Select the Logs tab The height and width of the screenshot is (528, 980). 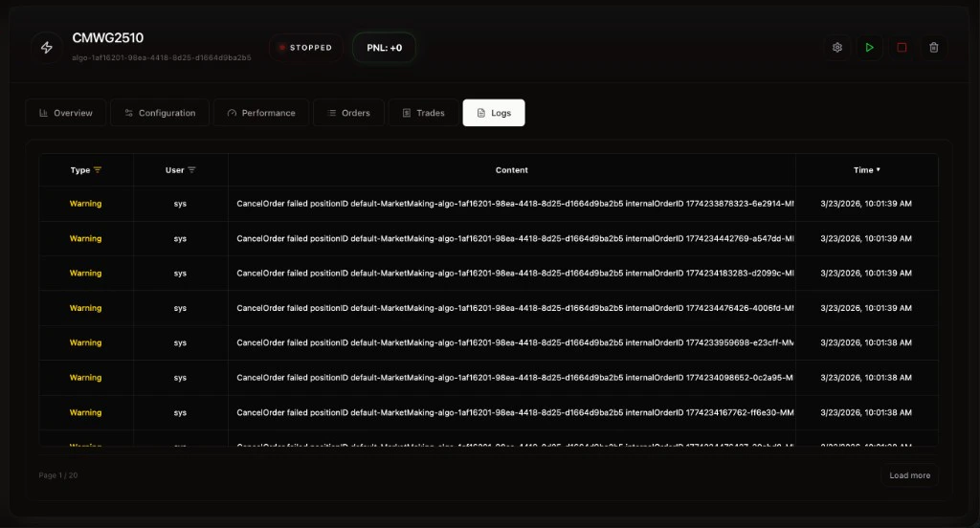[494, 113]
